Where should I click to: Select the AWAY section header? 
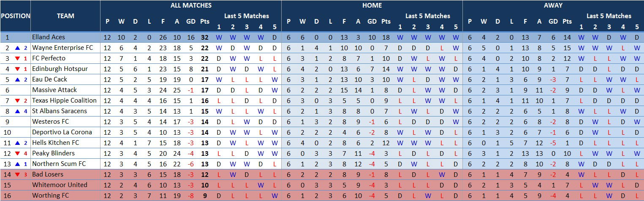click(x=553, y=5)
